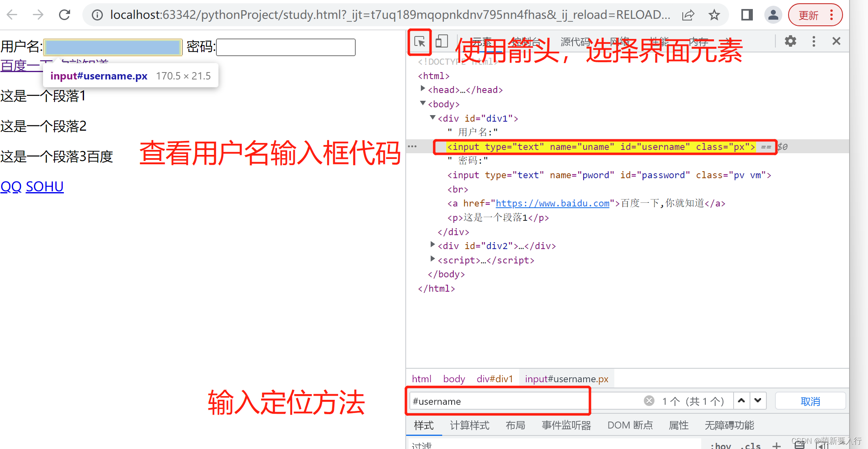Screen dimensions: 868x449
Task: Click the 这是一个段落2 paragraph text
Action: click(x=43, y=126)
